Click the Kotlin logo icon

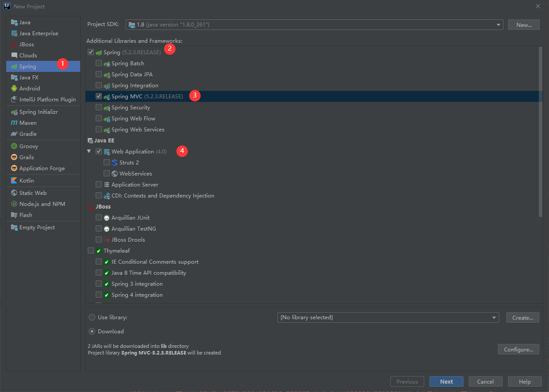tap(14, 180)
